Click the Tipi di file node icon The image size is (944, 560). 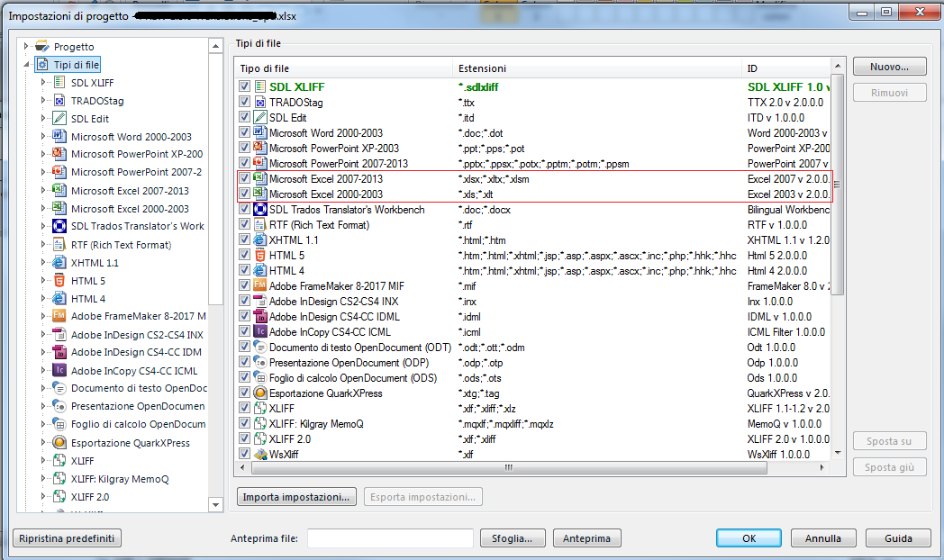tap(42, 64)
